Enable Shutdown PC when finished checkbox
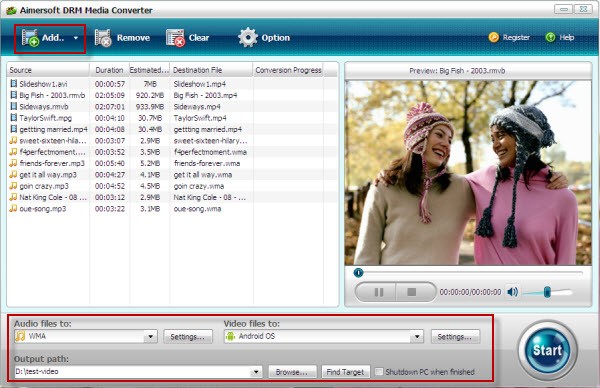 (x=379, y=372)
